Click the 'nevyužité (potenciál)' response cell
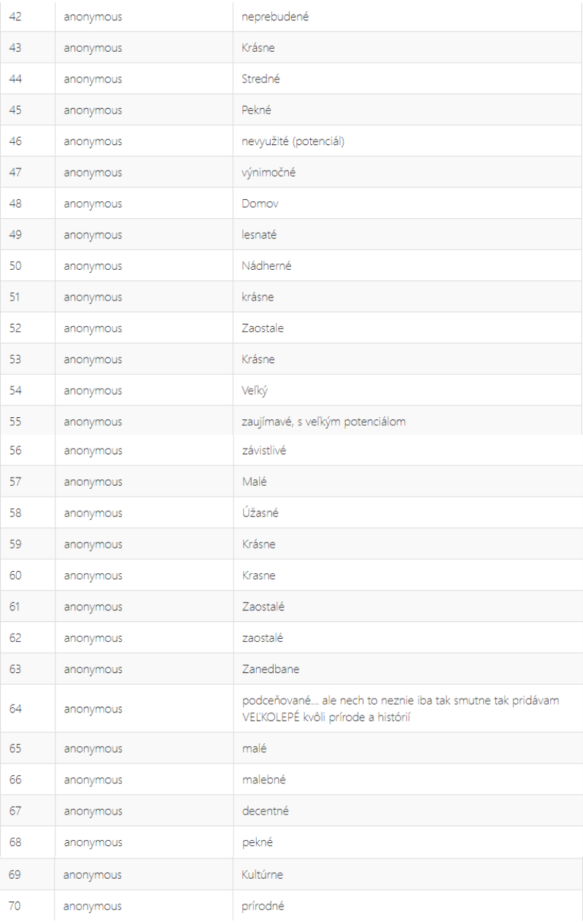The width and height of the screenshot is (583, 924). tap(408, 141)
